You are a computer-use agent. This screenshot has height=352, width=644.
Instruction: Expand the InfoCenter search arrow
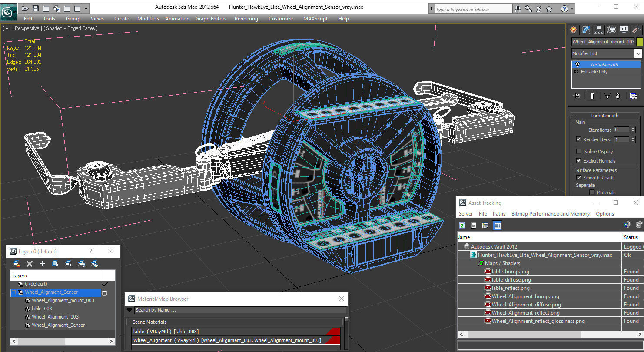(x=431, y=9)
